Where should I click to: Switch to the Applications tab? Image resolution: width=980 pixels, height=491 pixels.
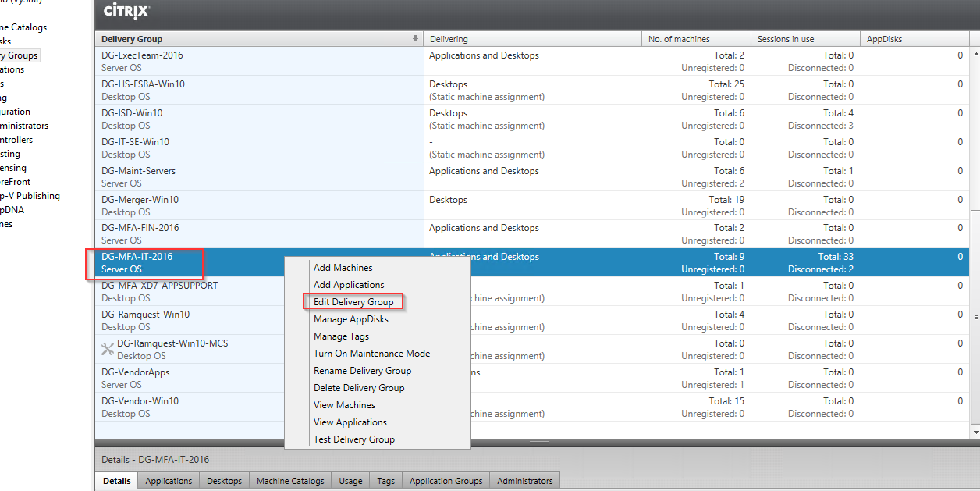coord(169,481)
